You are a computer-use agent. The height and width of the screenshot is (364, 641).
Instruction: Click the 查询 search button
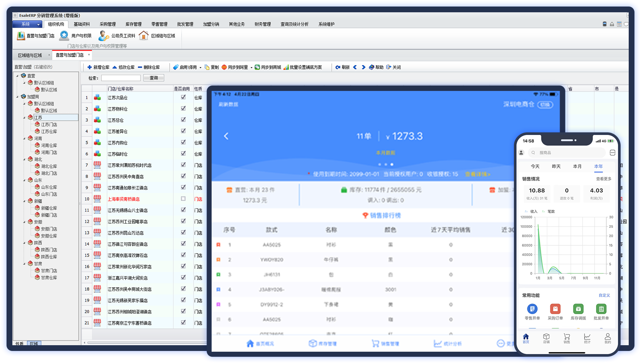click(x=154, y=78)
